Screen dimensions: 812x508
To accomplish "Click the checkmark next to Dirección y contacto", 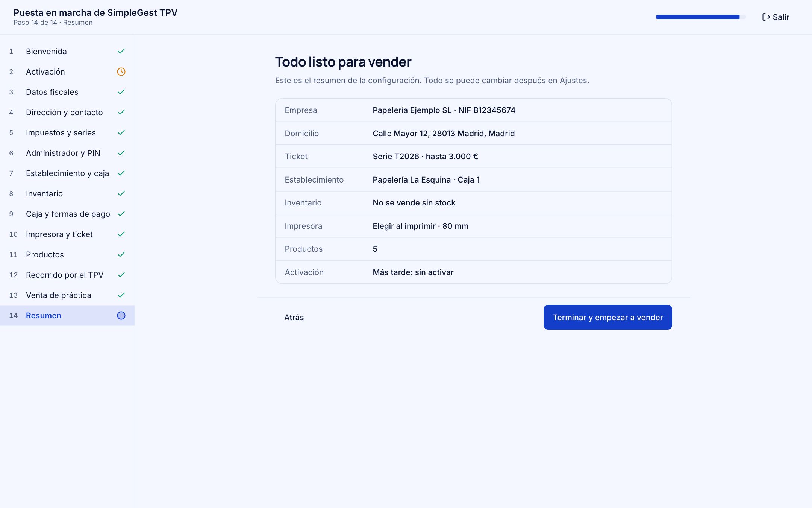I will point(121,113).
